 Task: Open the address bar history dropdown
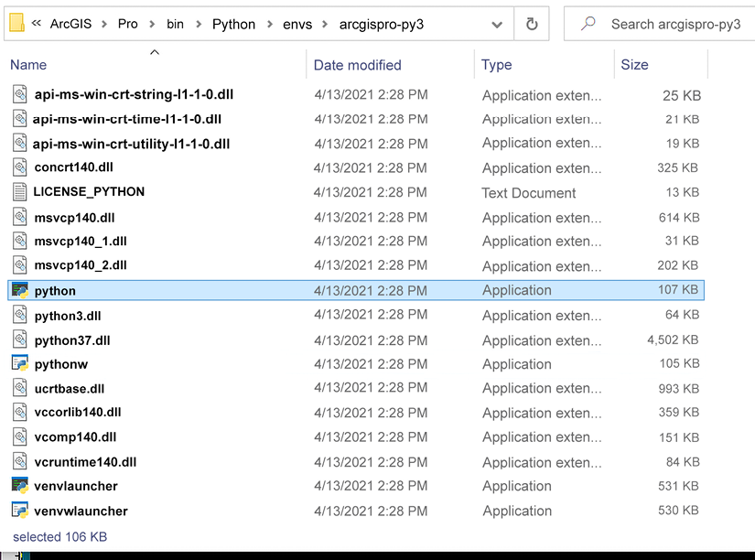[497, 24]
